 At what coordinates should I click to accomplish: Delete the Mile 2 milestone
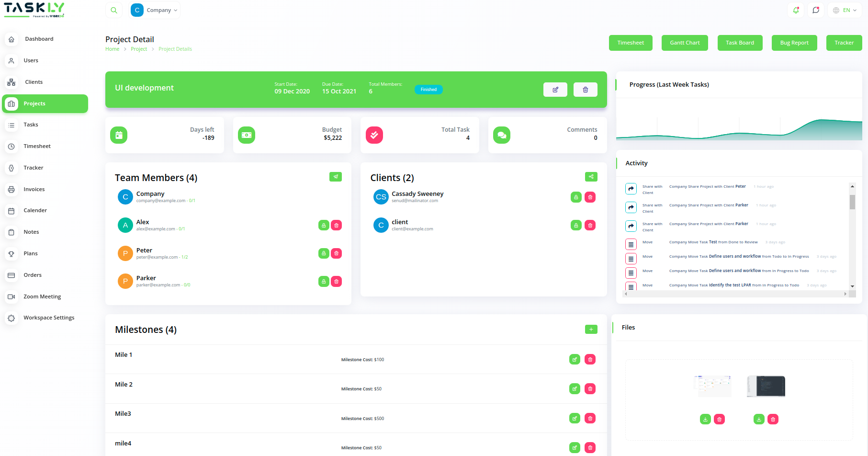[590, 389]
